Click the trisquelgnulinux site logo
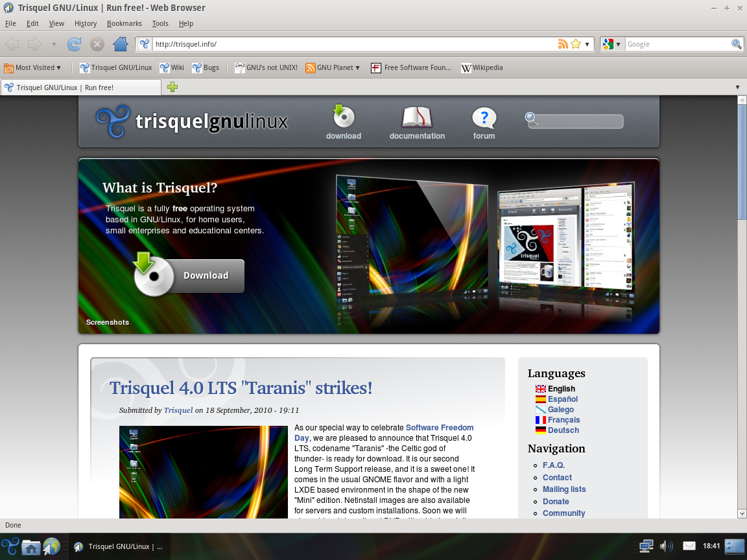 point(192,121)
